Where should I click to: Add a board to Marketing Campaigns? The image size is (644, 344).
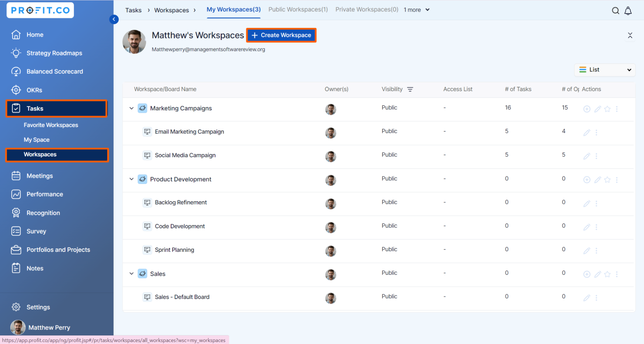[587, 109]
